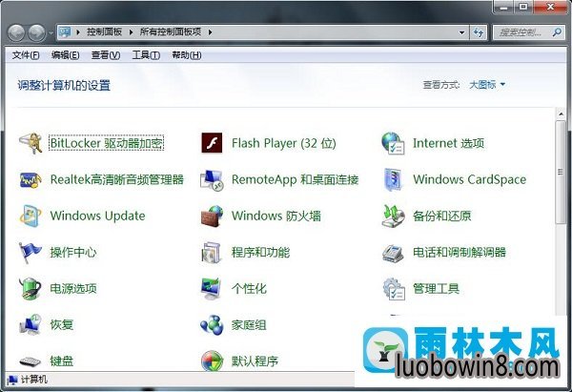Click the 搜索控制面板 search field

pos(524,32)
